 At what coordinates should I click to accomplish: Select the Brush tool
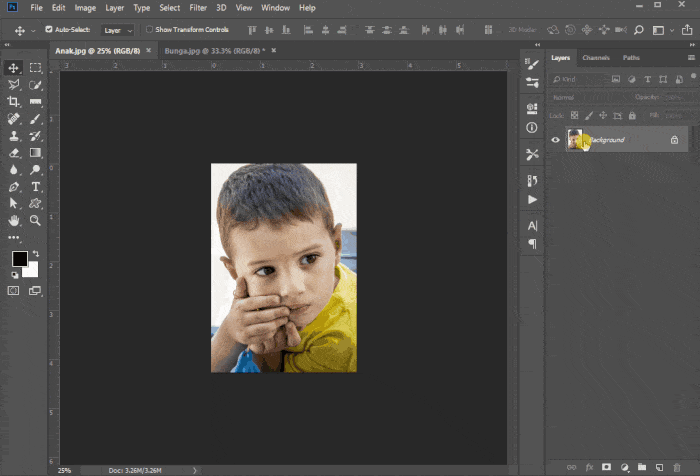point(35,119)
